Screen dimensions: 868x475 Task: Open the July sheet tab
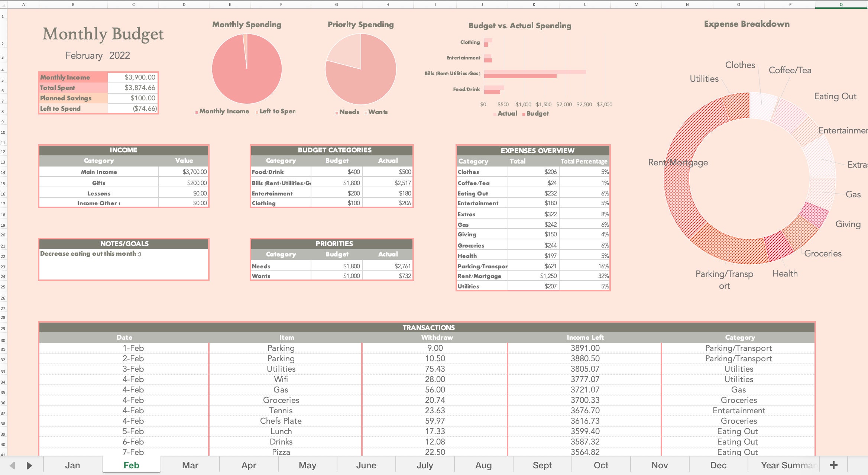425,465
